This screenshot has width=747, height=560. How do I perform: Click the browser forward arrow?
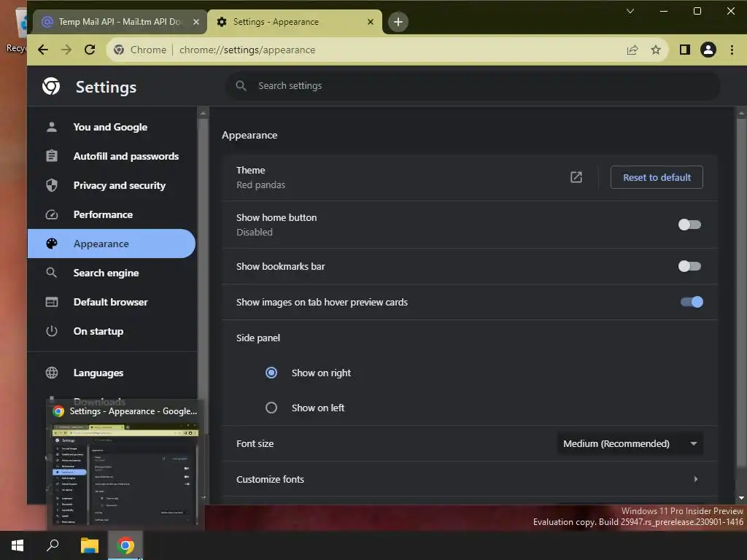66,50
